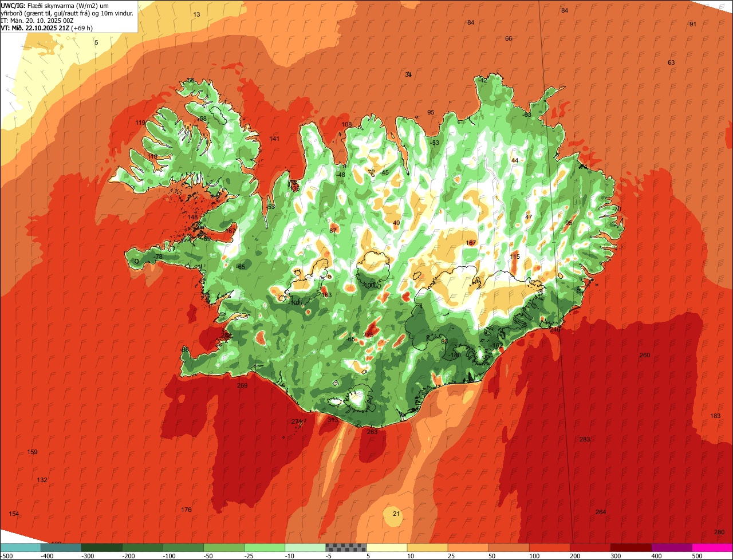Click the red-orange swatch between 100 and 200

click(x=549, y=547)
